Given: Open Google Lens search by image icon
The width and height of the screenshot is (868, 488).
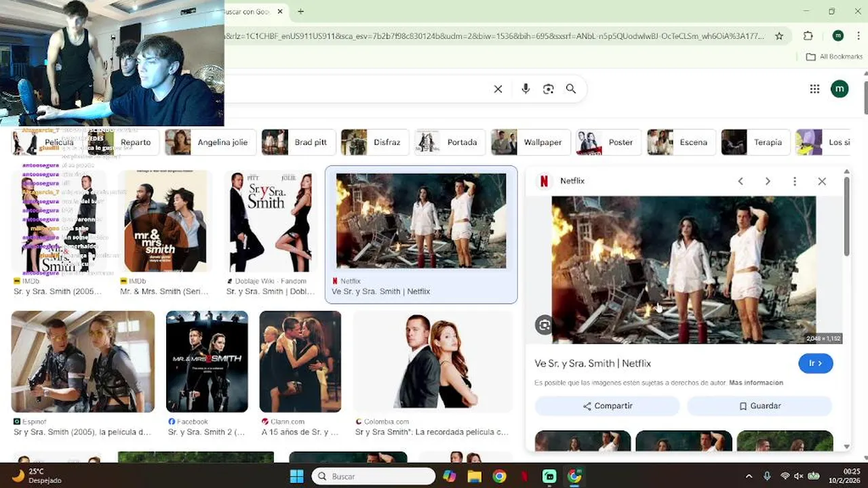Looking at the screenshot, I should tap(549, 89).
